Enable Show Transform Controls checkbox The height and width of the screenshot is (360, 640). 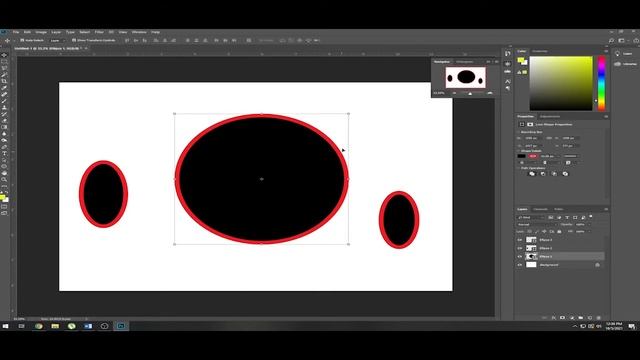tap(74, 40)
